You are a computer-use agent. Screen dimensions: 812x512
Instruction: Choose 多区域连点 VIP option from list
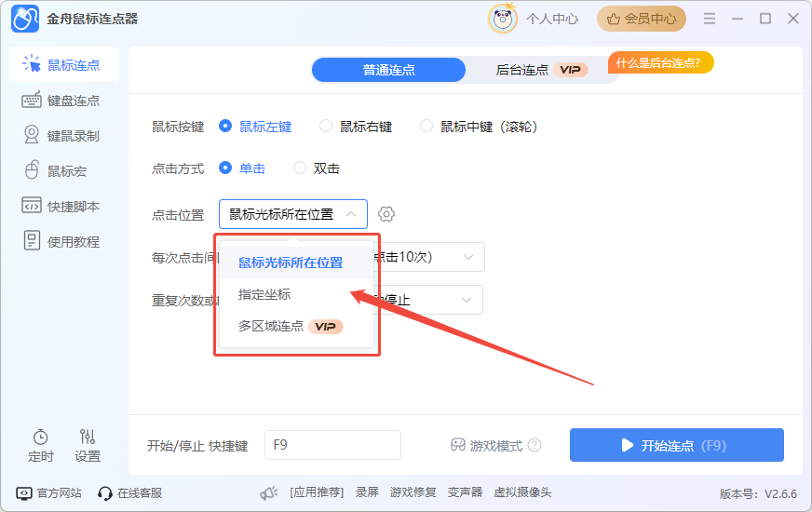[296, 326]
